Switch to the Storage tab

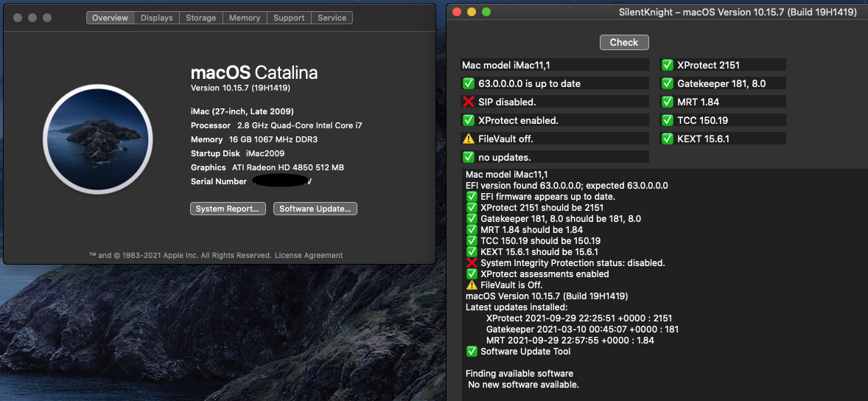pyautogui.click(x=201, y=18)
